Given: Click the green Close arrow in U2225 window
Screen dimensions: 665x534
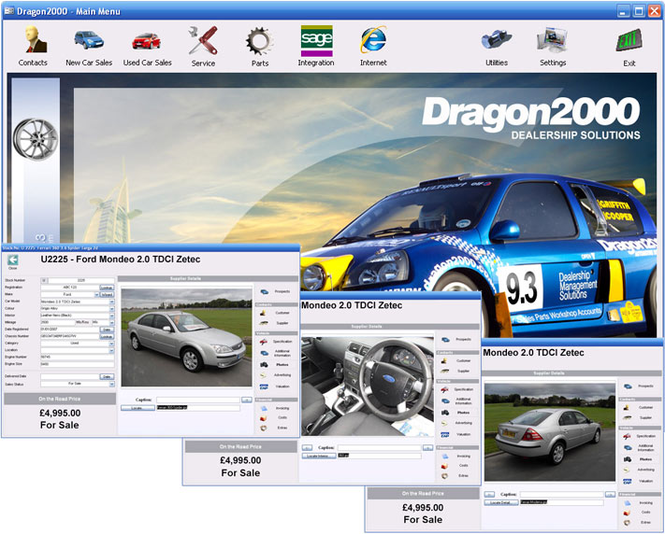Looking at the screenshot, I should click(13, 260).
